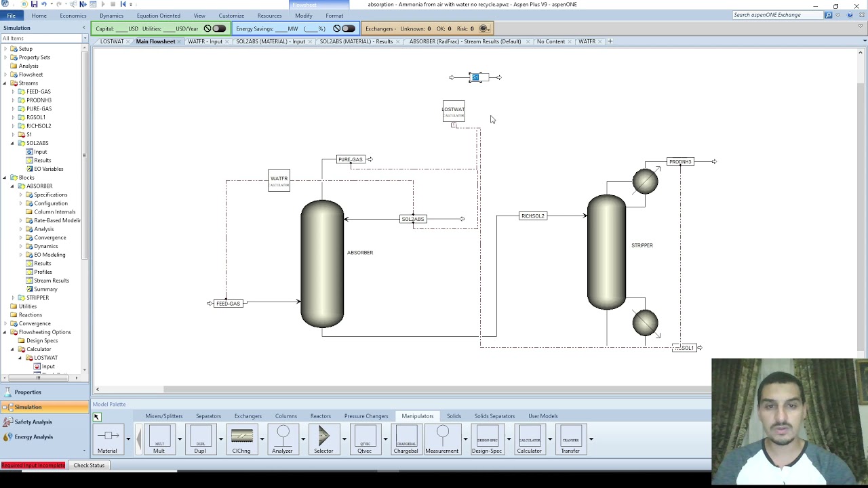Select the Measurement block icon

click(442, 439)
